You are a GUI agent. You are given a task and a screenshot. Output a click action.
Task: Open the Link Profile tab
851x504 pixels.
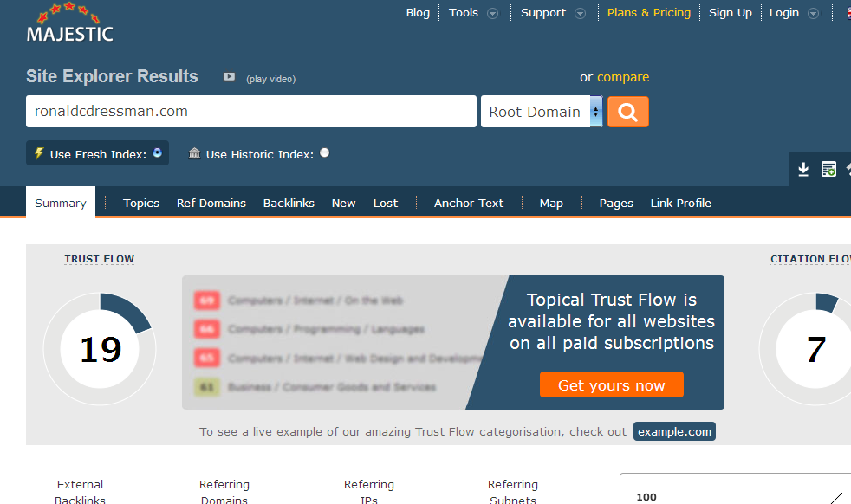click(x=680, y=203)
